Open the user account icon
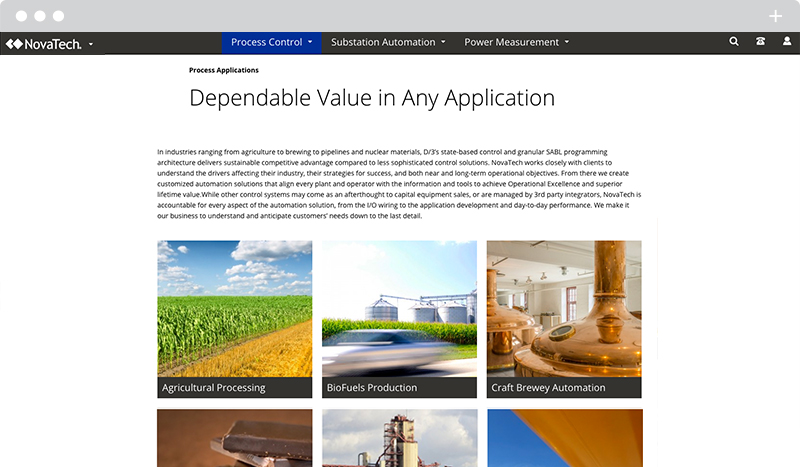 click(787, 41)
